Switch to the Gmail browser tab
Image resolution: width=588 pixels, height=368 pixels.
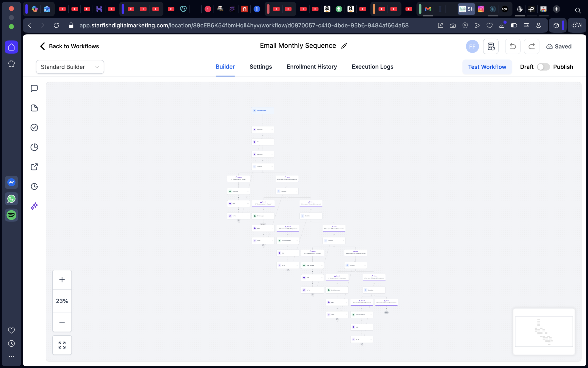point(428,9)
